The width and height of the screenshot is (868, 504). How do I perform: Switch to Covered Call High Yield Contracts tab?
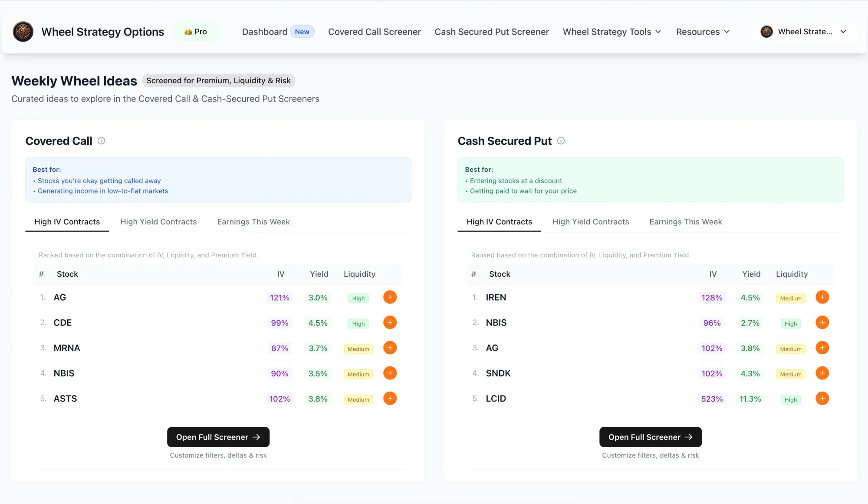[x=158, y=222]
